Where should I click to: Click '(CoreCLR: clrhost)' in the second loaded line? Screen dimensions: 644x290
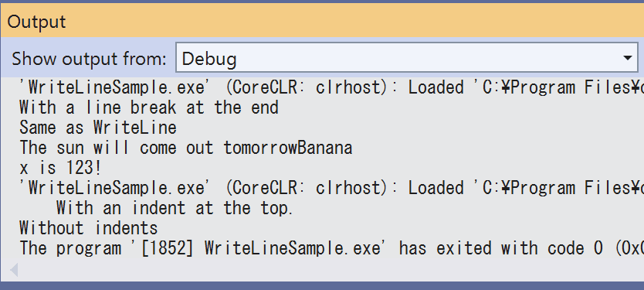pos(307,188)
